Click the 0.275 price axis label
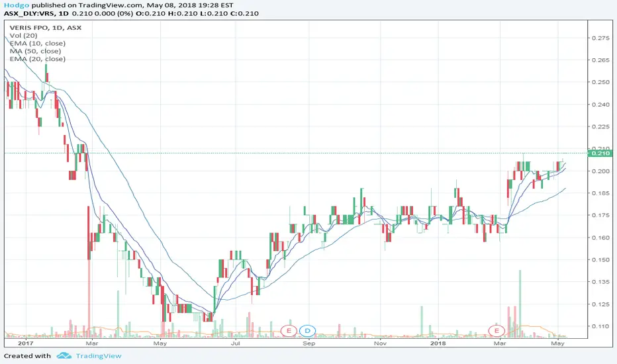This screenshot has height=364, width=617. [x=600, y=38]
